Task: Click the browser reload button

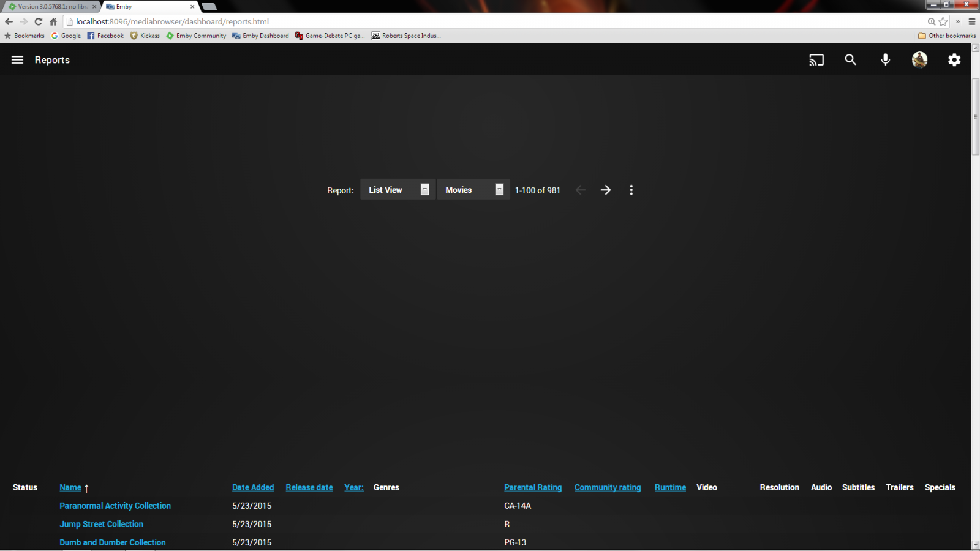Action: tap(39, 21)
